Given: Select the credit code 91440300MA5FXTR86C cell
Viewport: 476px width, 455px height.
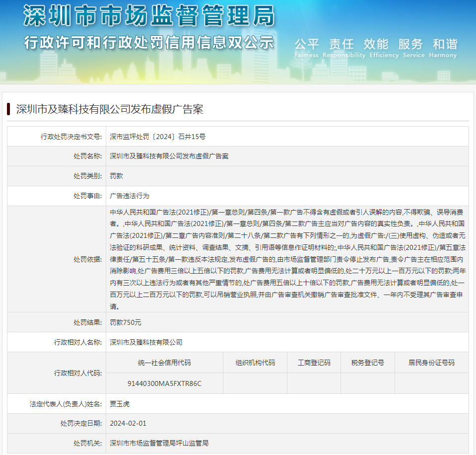Looking at the screenshot, I should pos(164,383).
